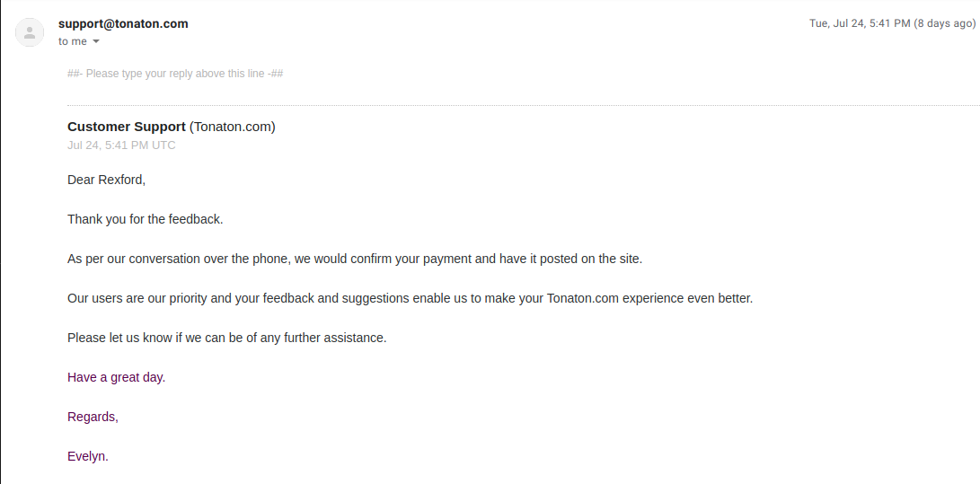Click the "Thank you for the feedback." line
This screenshot has width=980, height=484.
point(145,219)
